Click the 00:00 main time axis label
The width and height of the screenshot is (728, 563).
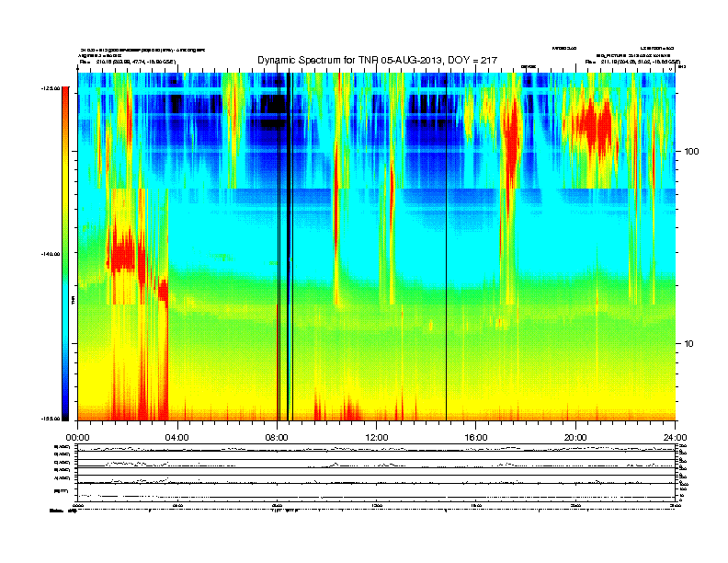(77, 438)
